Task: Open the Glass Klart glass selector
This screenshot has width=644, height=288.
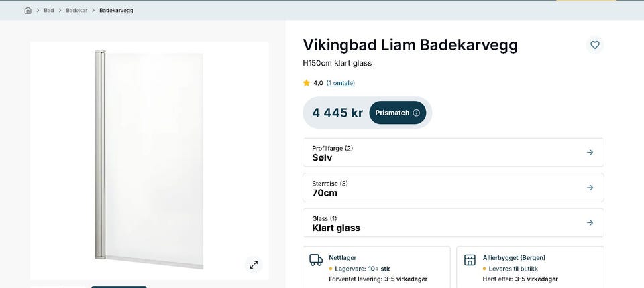Action: click(x=453, y=223)
